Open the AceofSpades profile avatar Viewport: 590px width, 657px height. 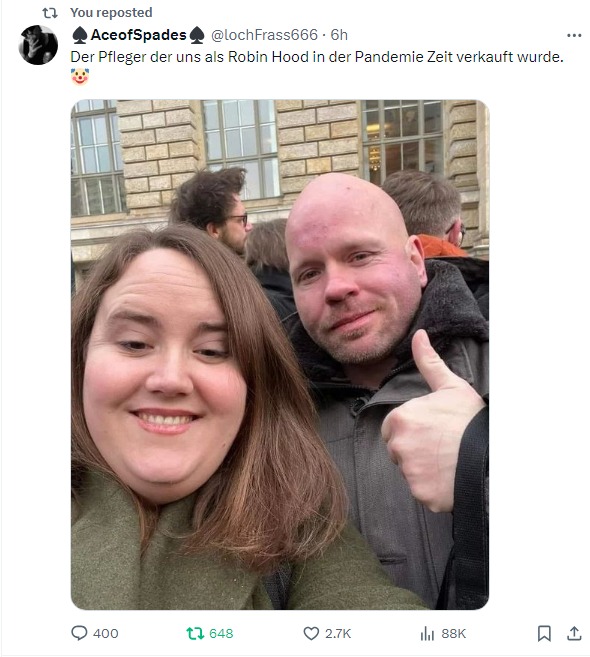click(x=38, y=45)
